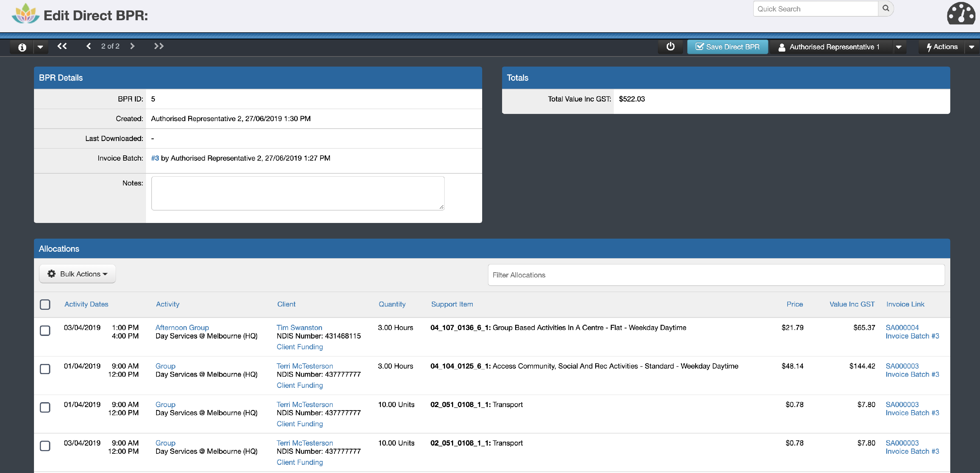Check the Transport allocation row checkbox
The height and width of the screenshot is (473, 980).
click(45, 407)
